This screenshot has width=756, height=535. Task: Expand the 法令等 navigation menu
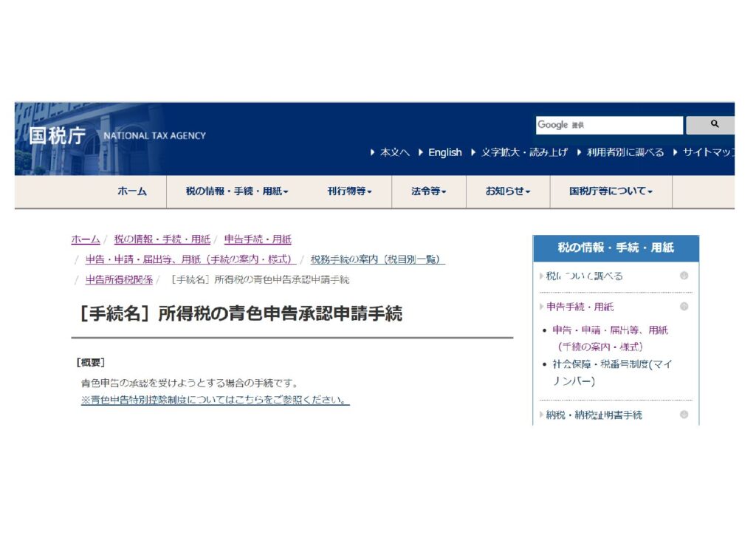coord(428,191)
